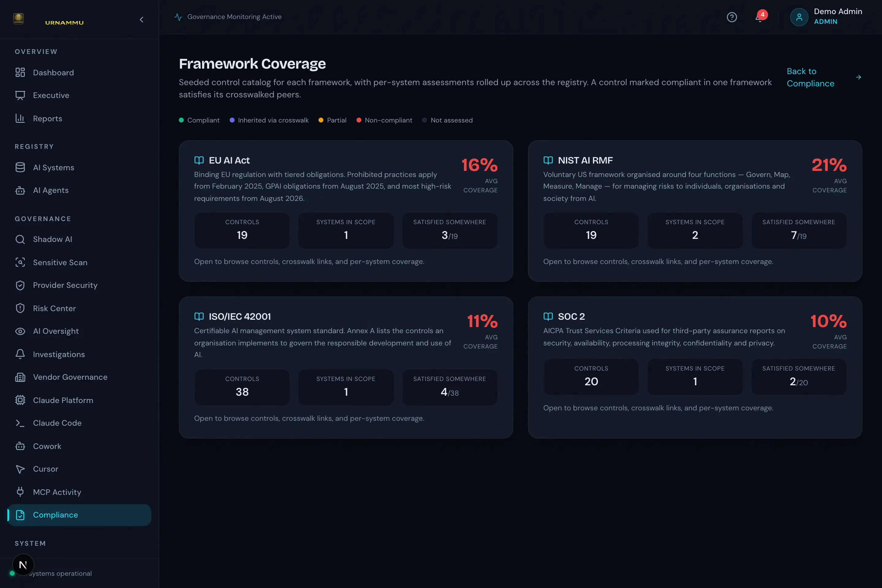Open the Executive page

tap(79, 95)
